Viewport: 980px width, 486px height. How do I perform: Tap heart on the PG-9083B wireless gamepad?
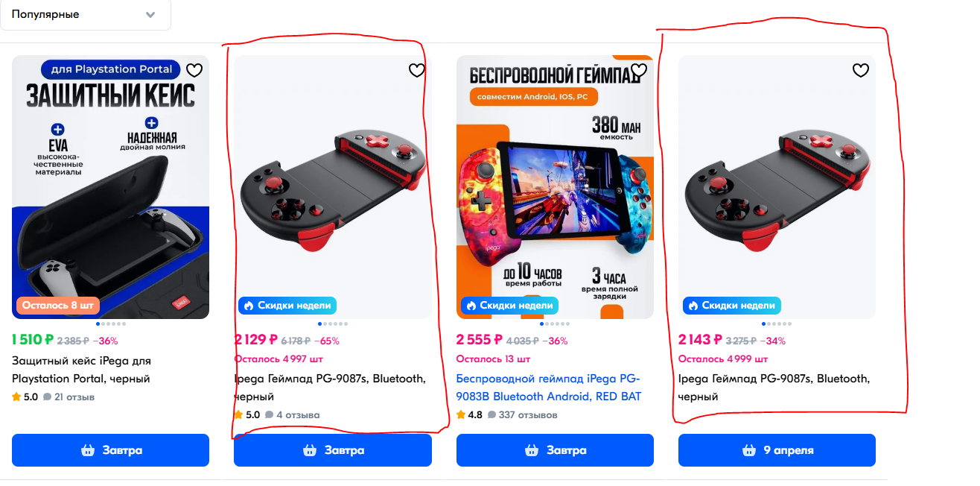pos(639,71)
